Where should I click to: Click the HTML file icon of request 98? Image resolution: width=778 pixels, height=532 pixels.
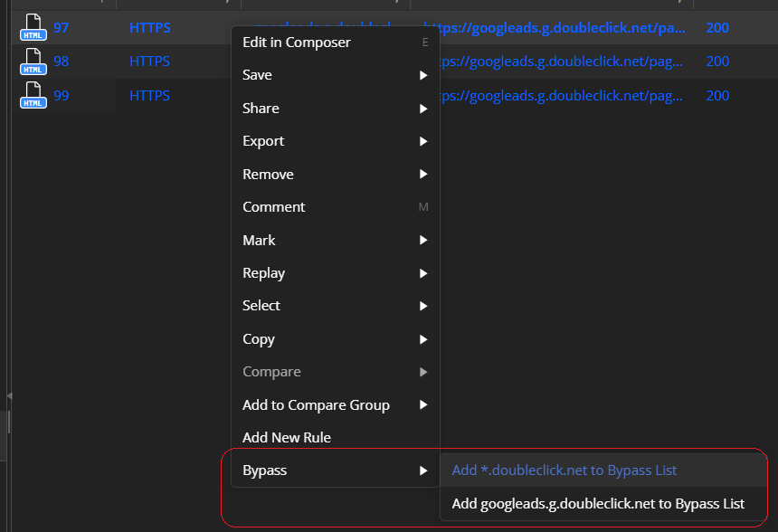[x=33, y=62]
